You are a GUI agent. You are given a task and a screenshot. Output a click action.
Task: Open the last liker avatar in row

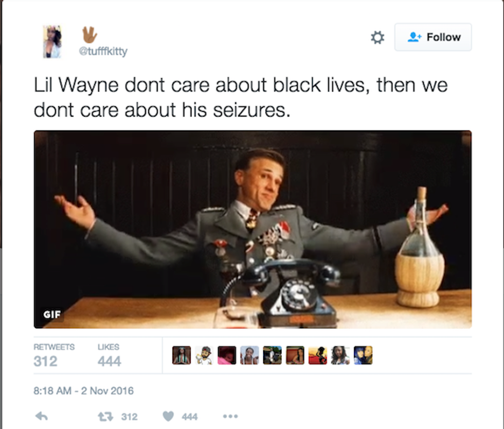[363, 355]
